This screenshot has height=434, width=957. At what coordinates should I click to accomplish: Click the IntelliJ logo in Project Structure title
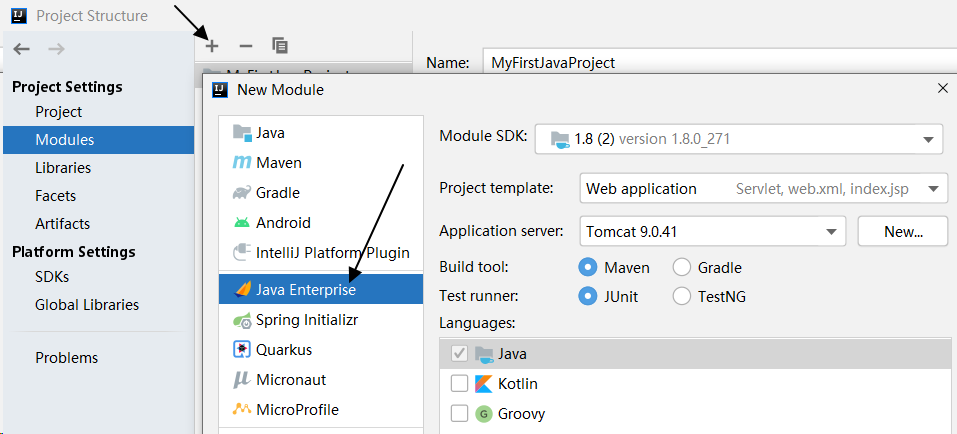20,15
